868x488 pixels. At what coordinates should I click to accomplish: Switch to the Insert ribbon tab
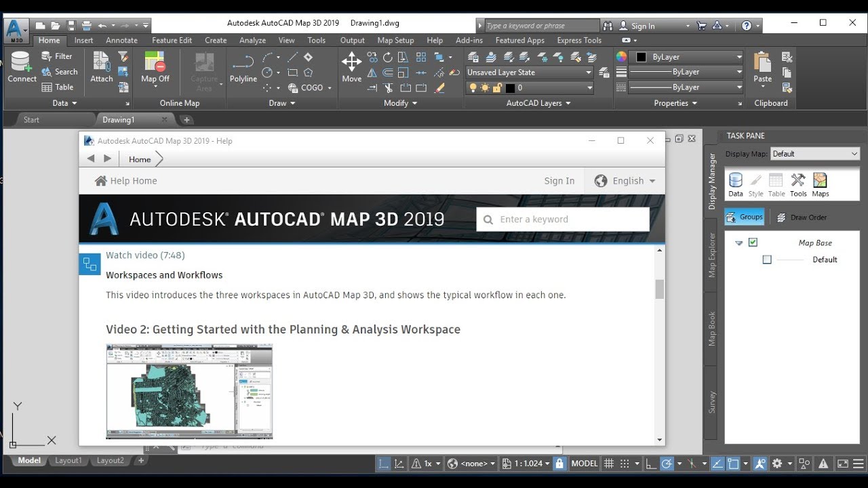(x=84, y=40)
